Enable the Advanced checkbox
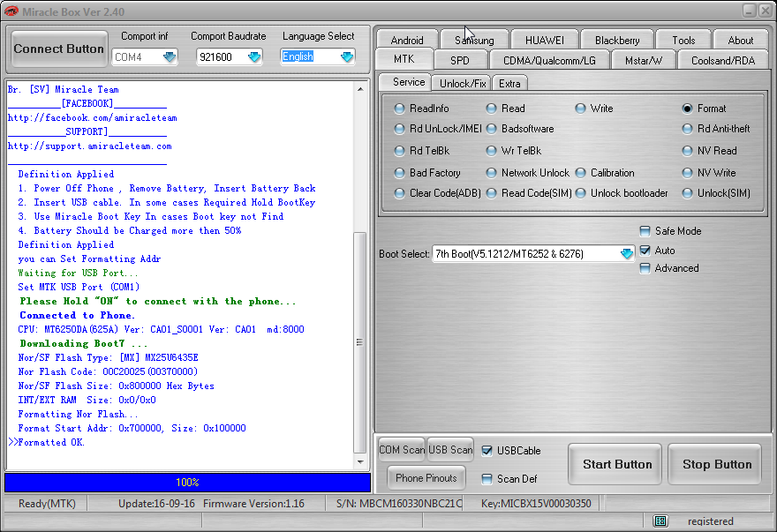Viewport: 777px width, 532px height. [645, 268]
